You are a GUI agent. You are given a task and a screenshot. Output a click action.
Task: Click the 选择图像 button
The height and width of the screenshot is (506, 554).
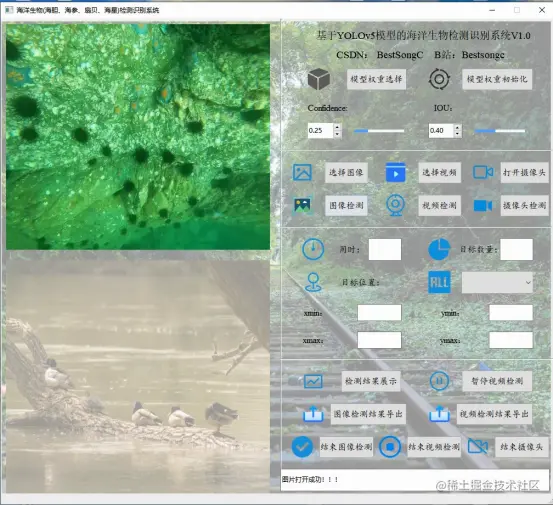[x=346, y=172]
